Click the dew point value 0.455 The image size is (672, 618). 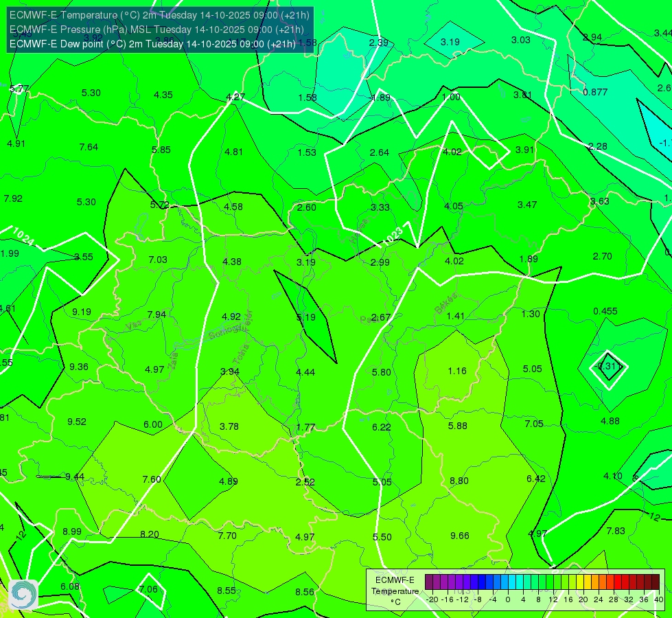605,311
